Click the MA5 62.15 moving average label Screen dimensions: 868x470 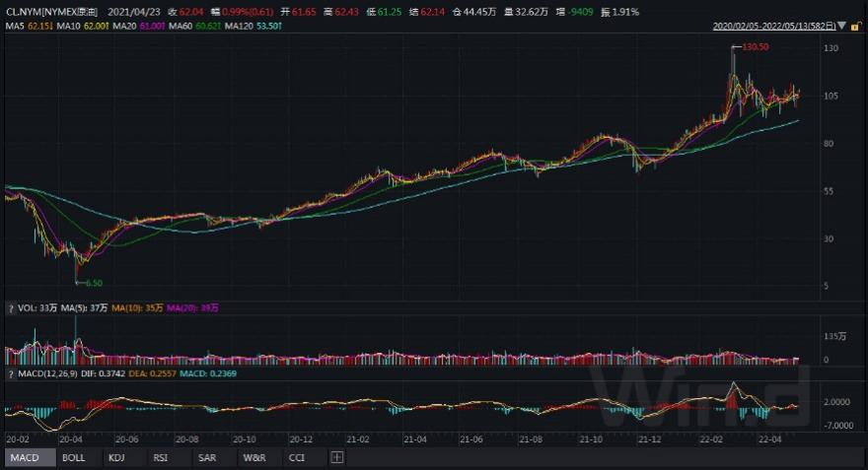(x=29, y=26)
